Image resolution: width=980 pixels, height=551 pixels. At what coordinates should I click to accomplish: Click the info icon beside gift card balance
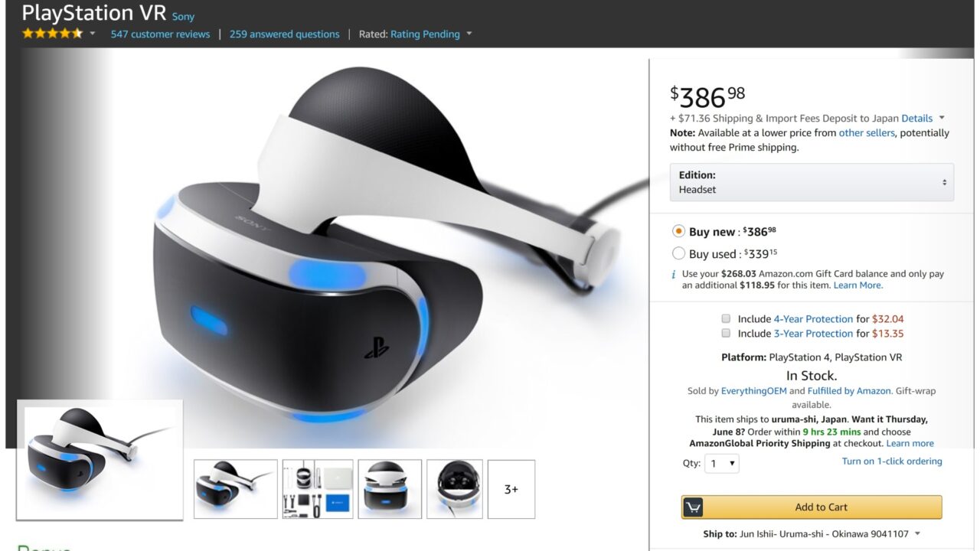674,274
